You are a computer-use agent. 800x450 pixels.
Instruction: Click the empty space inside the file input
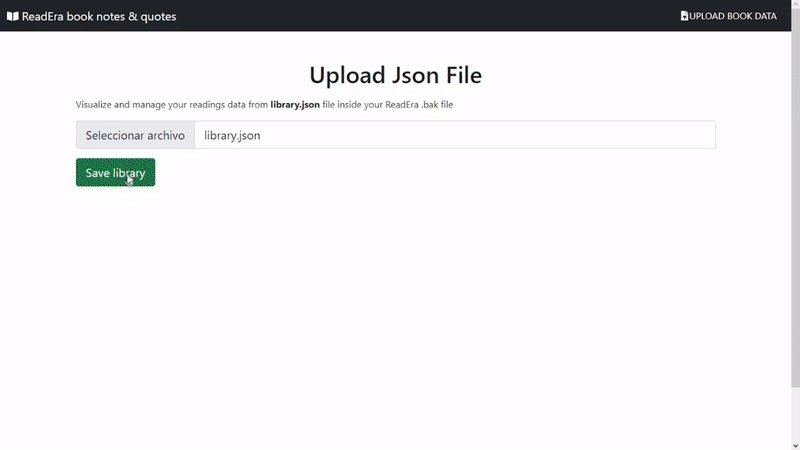point(500,135)
